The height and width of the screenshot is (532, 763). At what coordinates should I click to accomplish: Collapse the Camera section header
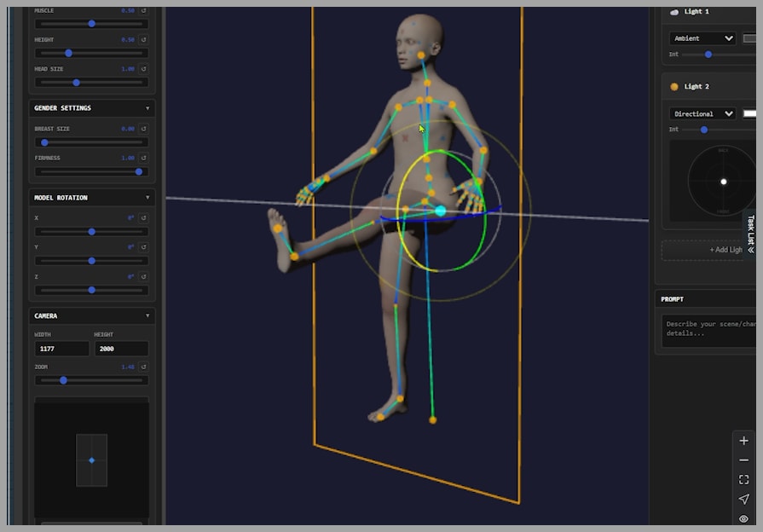coord(147,315)
